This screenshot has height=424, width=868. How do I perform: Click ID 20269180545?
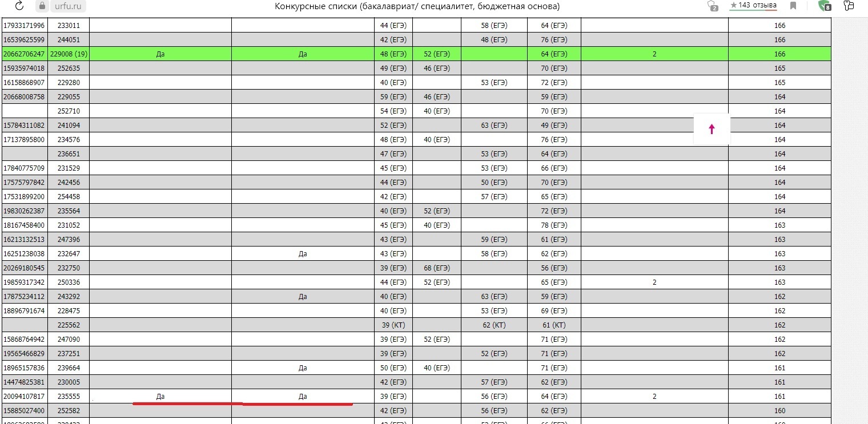[x=24, y=268]
